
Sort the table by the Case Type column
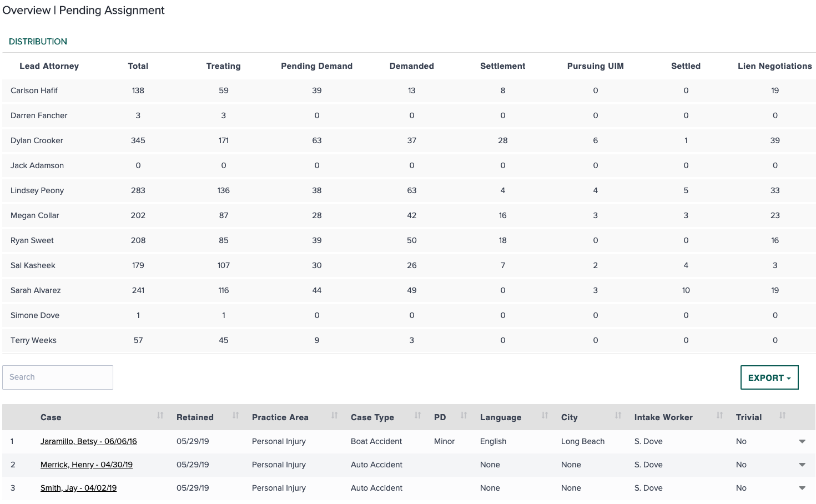tap(418, 416)
